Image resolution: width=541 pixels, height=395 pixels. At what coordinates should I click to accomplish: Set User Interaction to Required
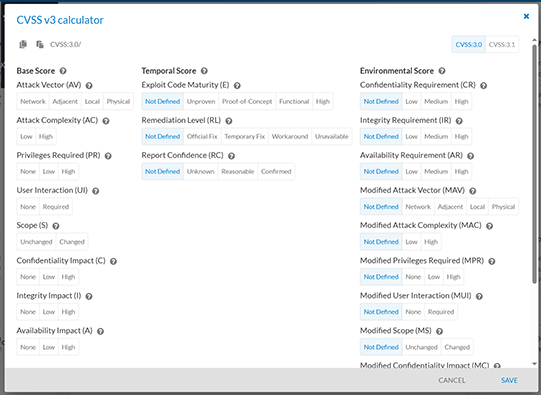pyautogui.click(x=56, y=207)
